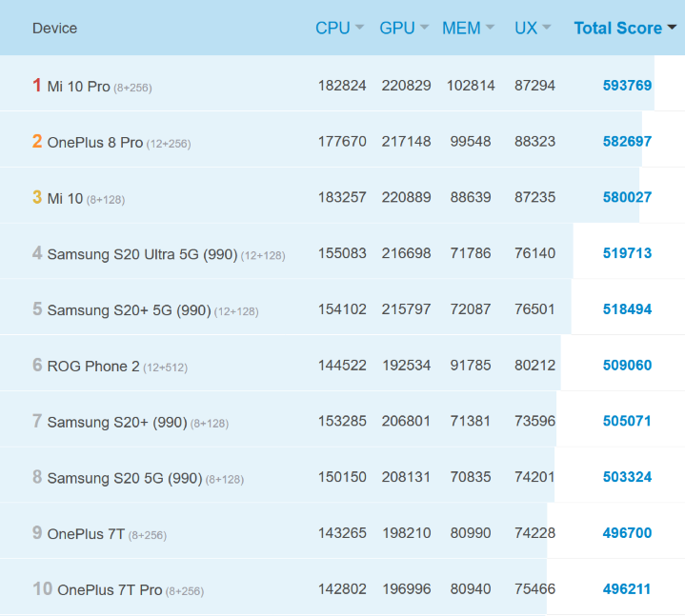This screenshot has width=685, height=616.
Task: Click GPU score 220889 for Mi 10
Action: click(x=406, y=197)
